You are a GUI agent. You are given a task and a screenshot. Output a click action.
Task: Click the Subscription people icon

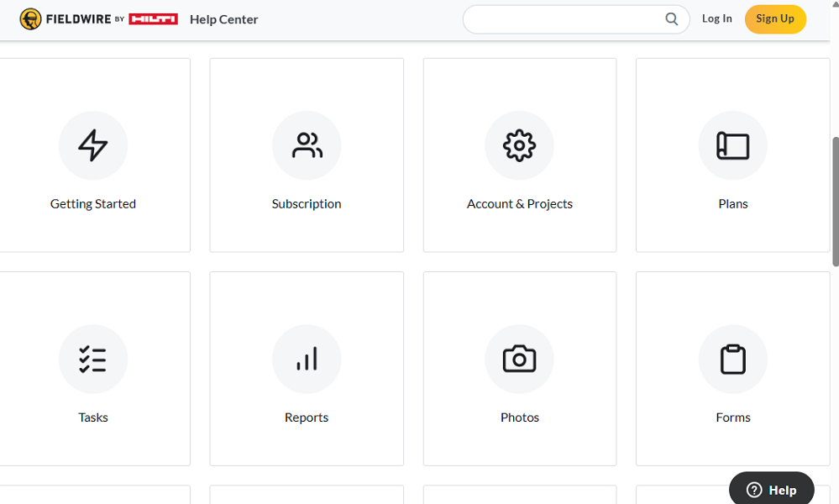click(307, 145)
